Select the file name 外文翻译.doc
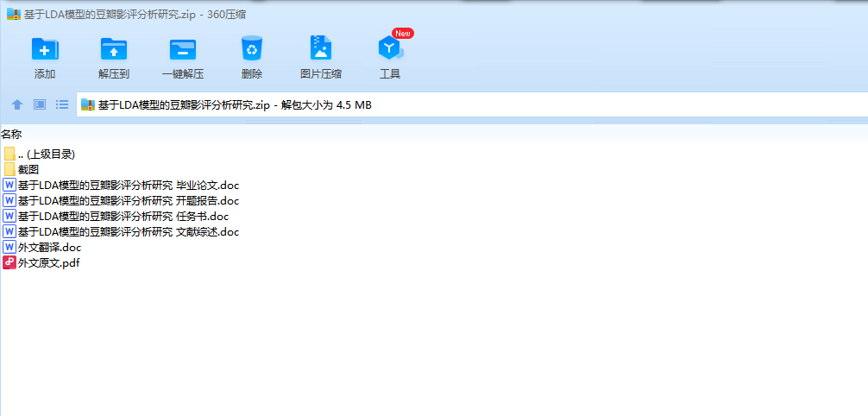868x416 pixels. click(50, 247)
